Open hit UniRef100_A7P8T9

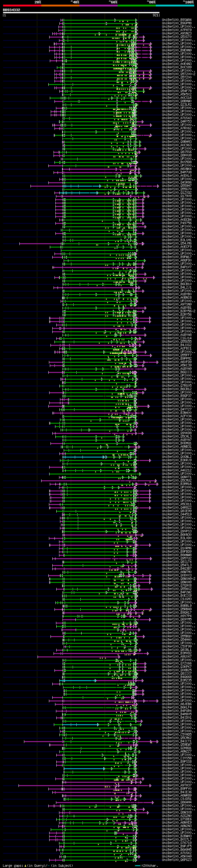(x=177, y=30)
